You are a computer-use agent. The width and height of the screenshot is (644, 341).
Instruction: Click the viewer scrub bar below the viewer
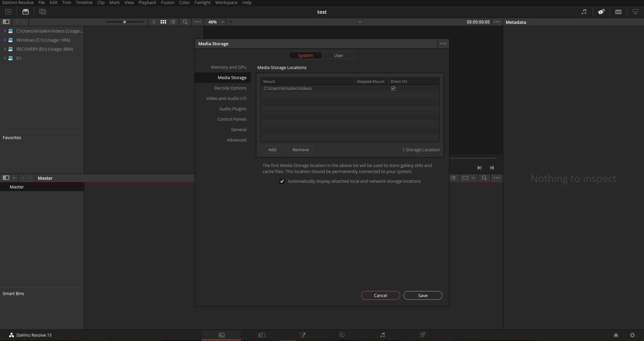coord(473,158)
